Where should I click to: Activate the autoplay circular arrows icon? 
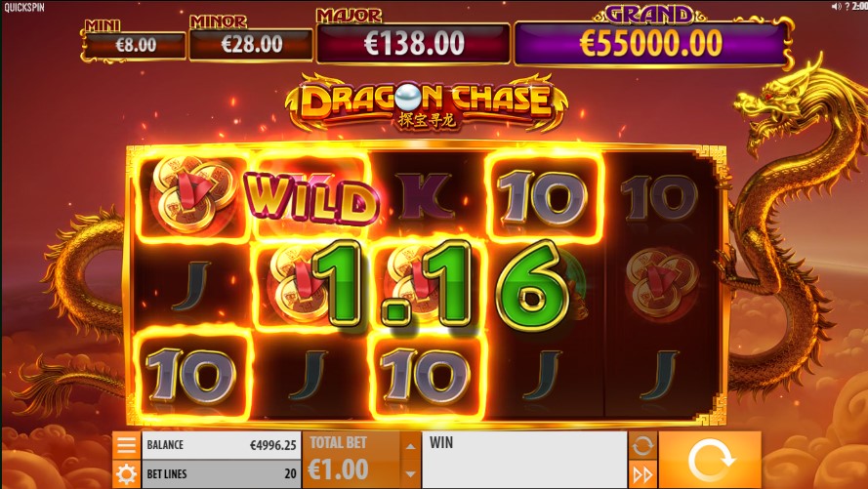(642, 445)
